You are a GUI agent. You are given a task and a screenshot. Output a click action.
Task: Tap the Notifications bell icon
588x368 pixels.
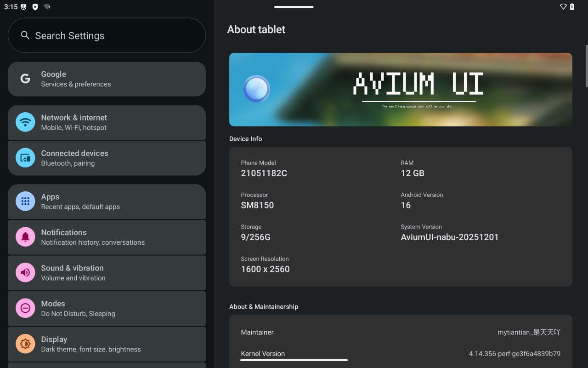pyautogui.click(x=25, y=237)
